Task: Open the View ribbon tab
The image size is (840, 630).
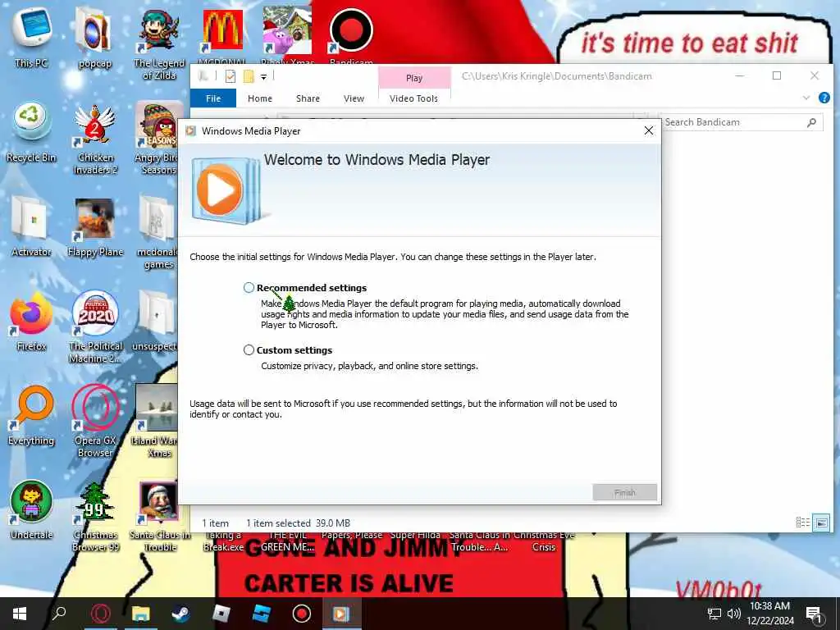Action: 354,98
